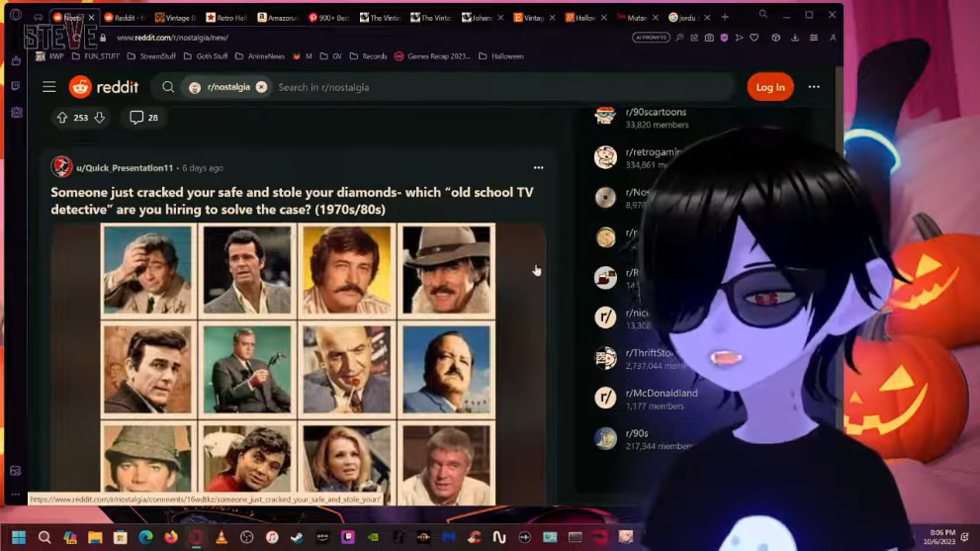980x551 pixels.
Task: Open Steam from taskbar
Action: click(x=297, y=537)
